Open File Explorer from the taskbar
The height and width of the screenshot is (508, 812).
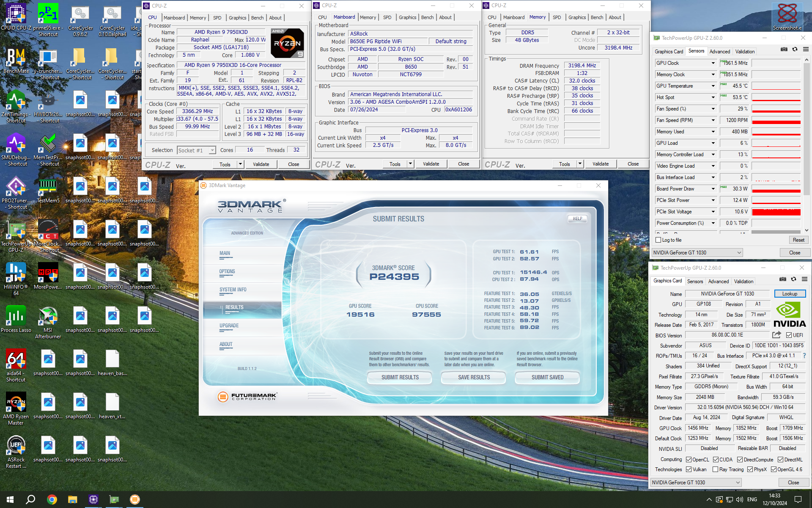tap(73, 500)
